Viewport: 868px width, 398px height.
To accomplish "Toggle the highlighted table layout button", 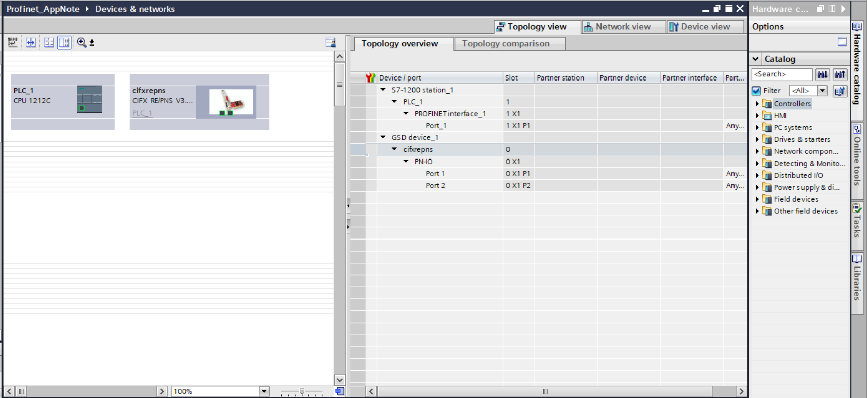I will 64,42.
